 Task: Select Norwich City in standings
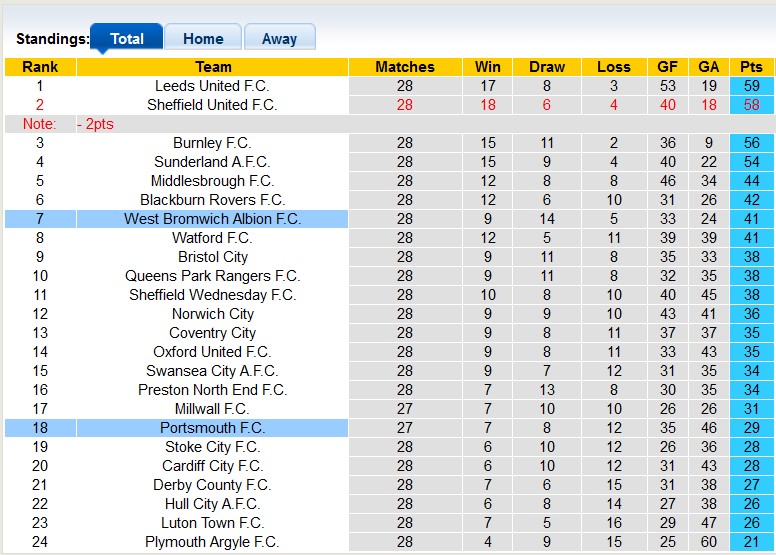point(212,314)
